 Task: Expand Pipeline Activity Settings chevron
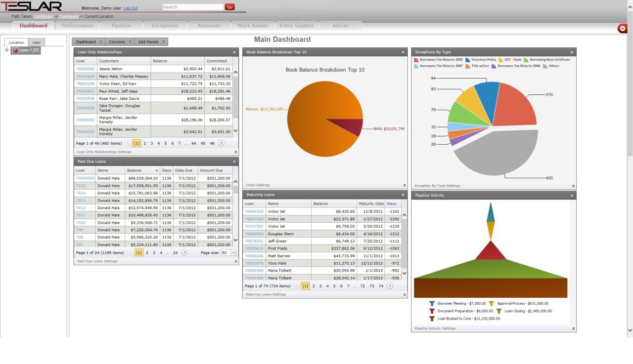tap(573, 328)
